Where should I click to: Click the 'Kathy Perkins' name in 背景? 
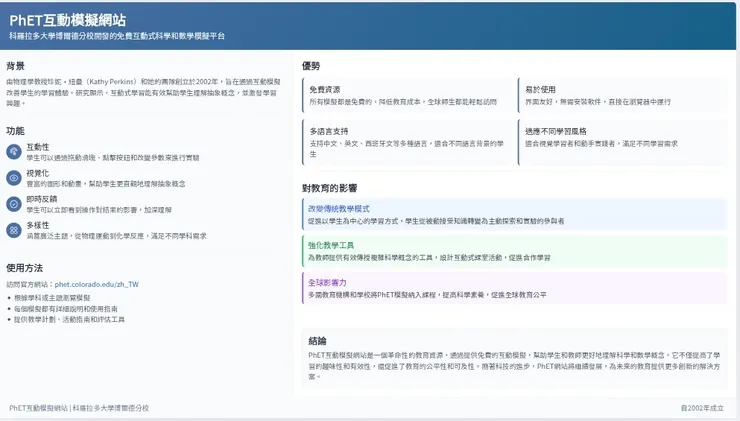pyautogui.click(x=111, y=82)
